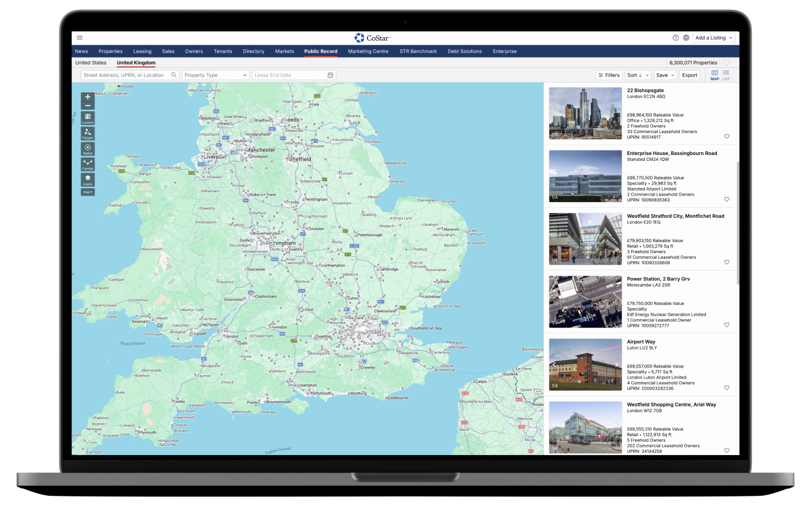The image size is (812, 519).
Task: Open the Tenants menu
Action: (x=223, y=51)
